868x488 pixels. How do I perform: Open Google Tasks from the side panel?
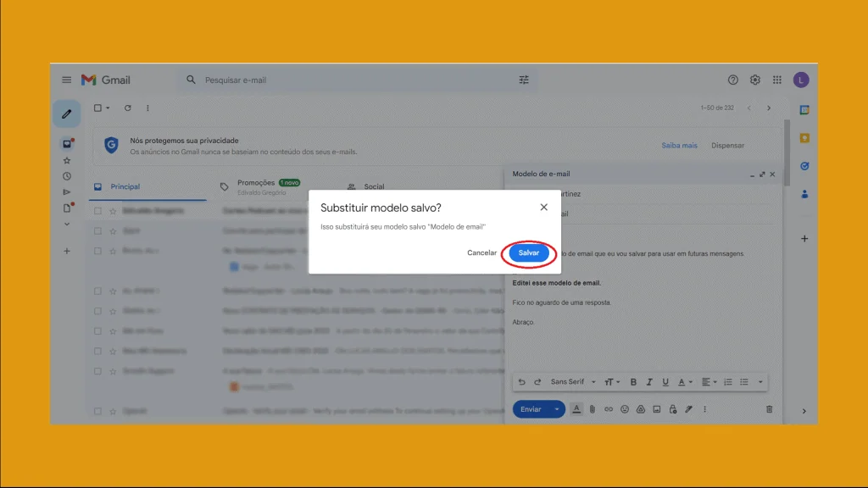tap(804, 166)
